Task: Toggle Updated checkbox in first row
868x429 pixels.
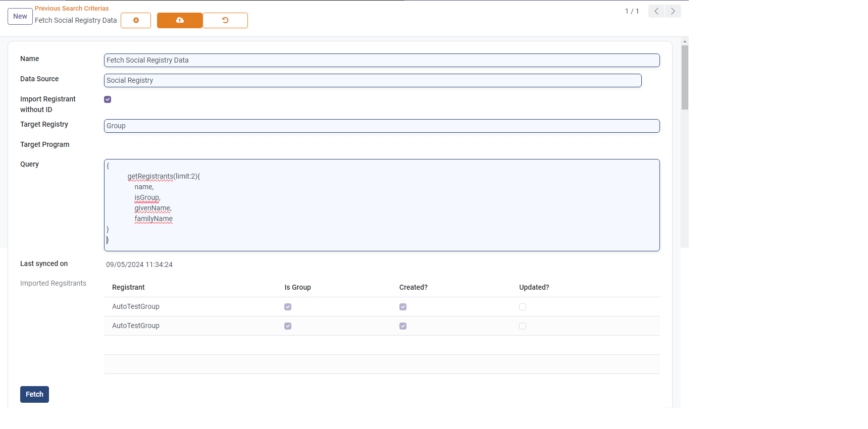Action: click(523, 307)
